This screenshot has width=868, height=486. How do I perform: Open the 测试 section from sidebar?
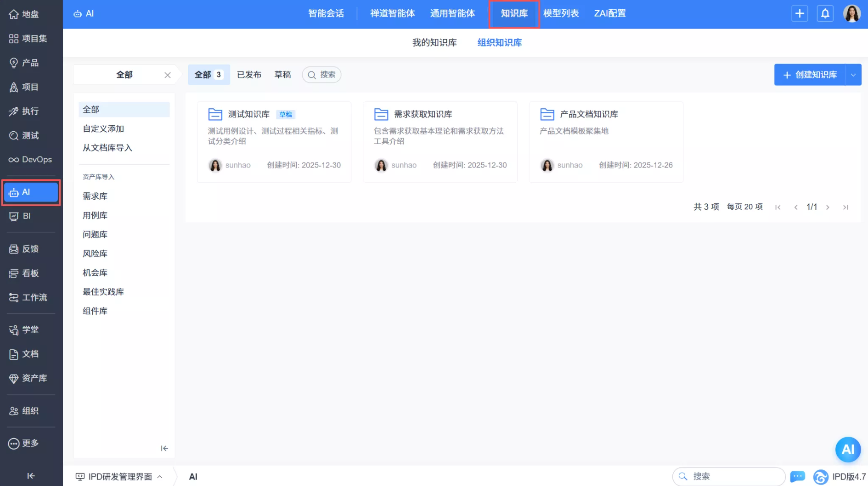(14, 135)
